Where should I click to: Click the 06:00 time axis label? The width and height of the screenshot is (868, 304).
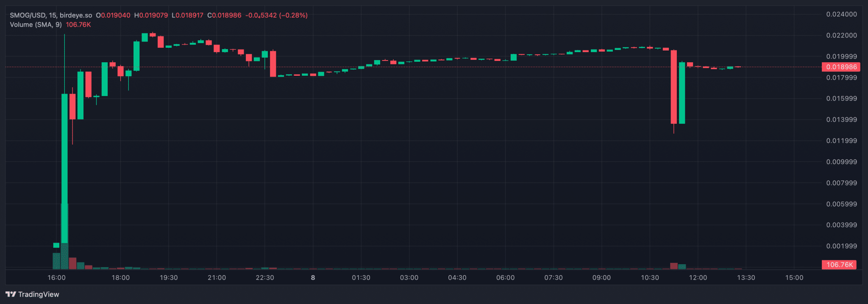[505, 278]
